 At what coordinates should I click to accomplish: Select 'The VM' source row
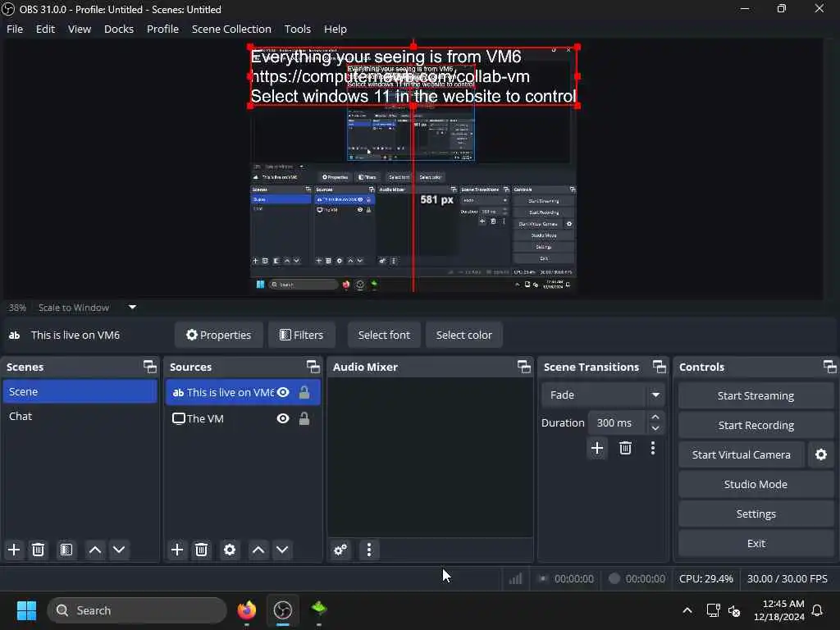(243, 418)
